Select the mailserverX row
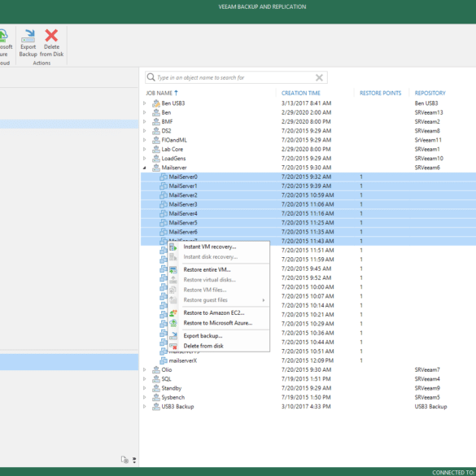Screen dimensions: 476x476 click(308, 360)
